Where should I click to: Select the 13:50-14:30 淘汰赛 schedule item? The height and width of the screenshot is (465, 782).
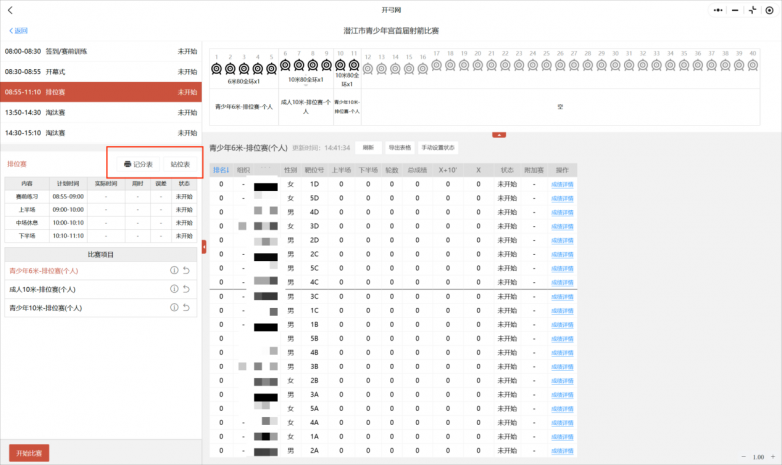tap(101, 112)
